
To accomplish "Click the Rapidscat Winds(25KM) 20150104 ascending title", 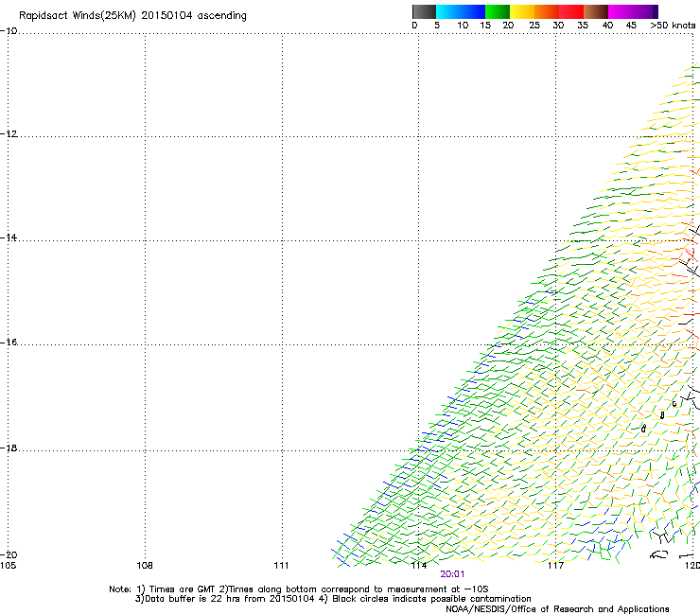I will click(132, 16).
